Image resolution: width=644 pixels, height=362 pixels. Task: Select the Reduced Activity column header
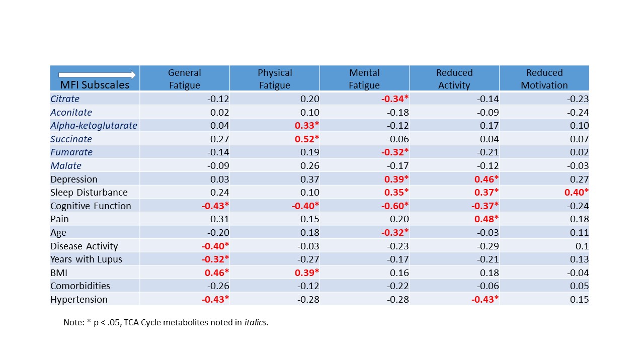point(454,79)
